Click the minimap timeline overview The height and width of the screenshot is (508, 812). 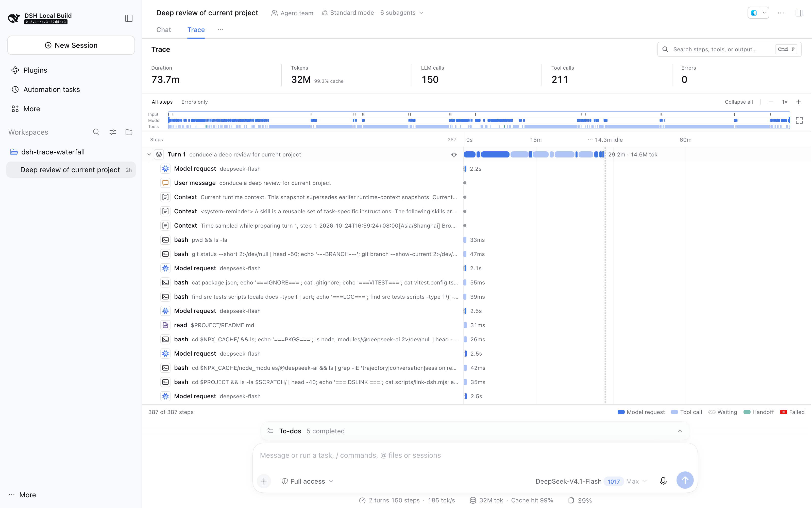[479, 120]
